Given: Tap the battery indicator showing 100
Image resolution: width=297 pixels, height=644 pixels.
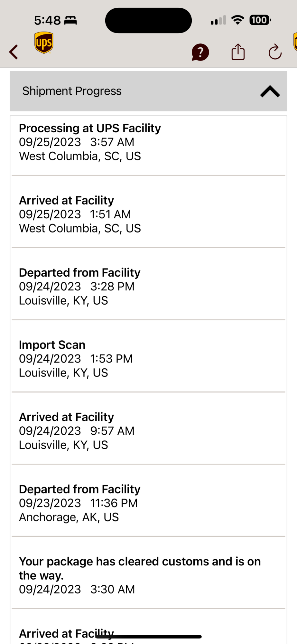Looking at the screenshot, I should tap(260, 20).
